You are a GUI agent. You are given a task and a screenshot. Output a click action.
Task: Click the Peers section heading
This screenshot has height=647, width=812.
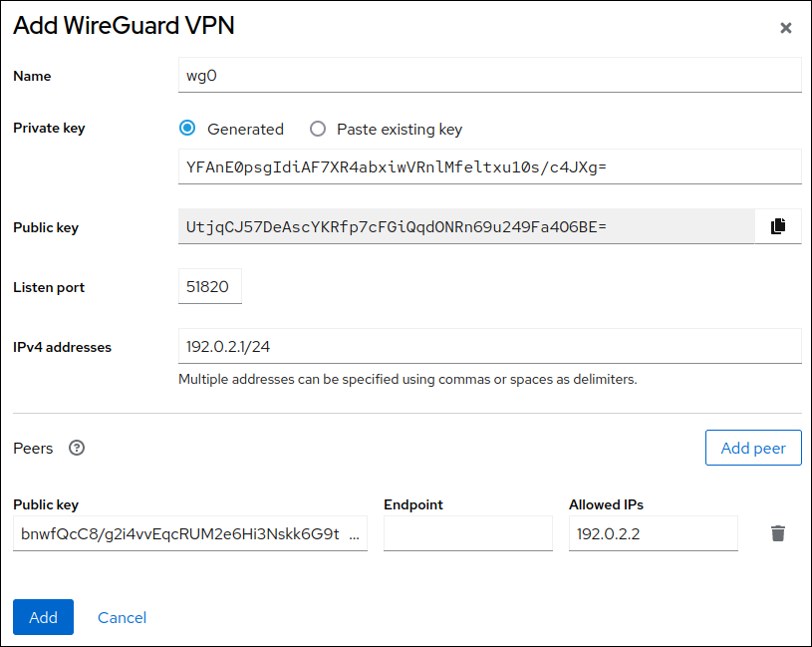click(x=33, y=448)
